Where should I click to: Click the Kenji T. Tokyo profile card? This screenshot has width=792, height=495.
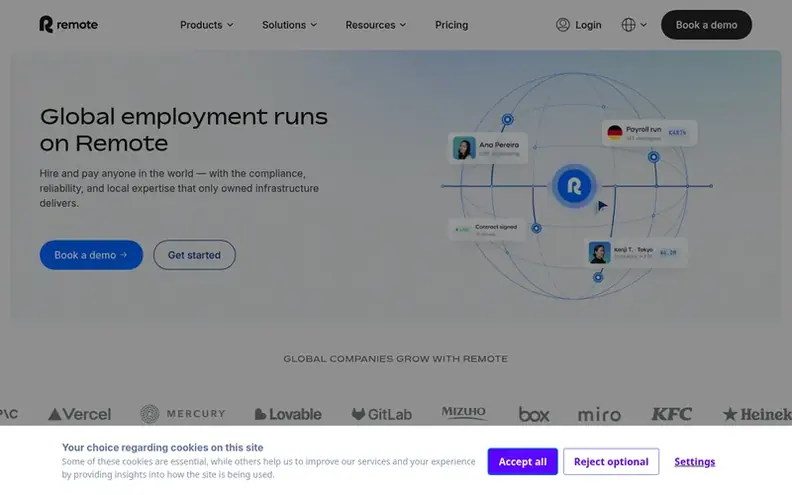coord(636,253)
